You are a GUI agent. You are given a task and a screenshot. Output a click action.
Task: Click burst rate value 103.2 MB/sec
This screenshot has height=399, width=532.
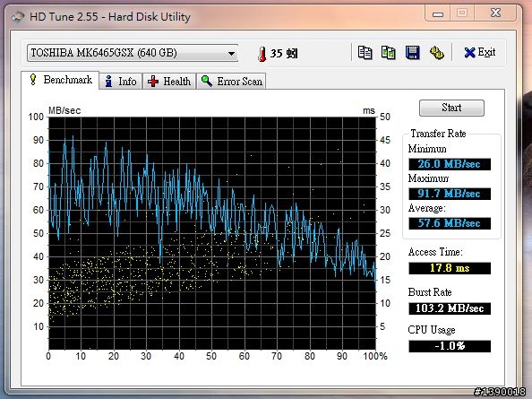[450, 308]
